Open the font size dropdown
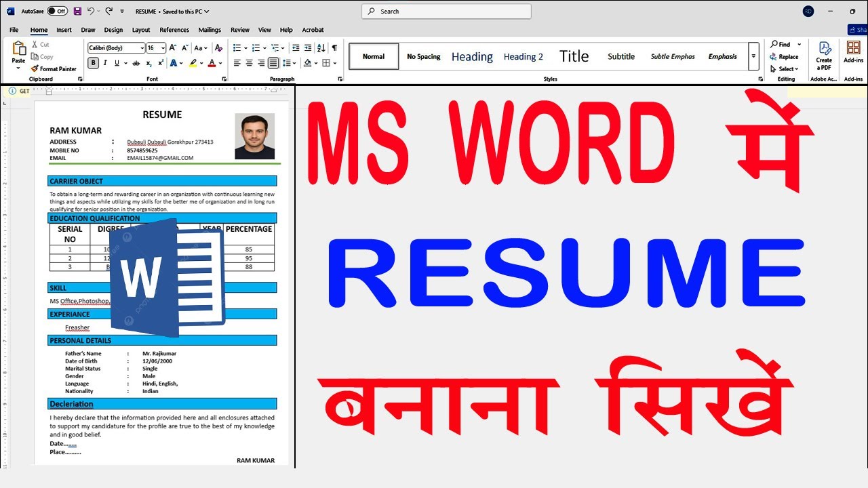868x488 pixels. pyautogui.click(x=163, y=48)
